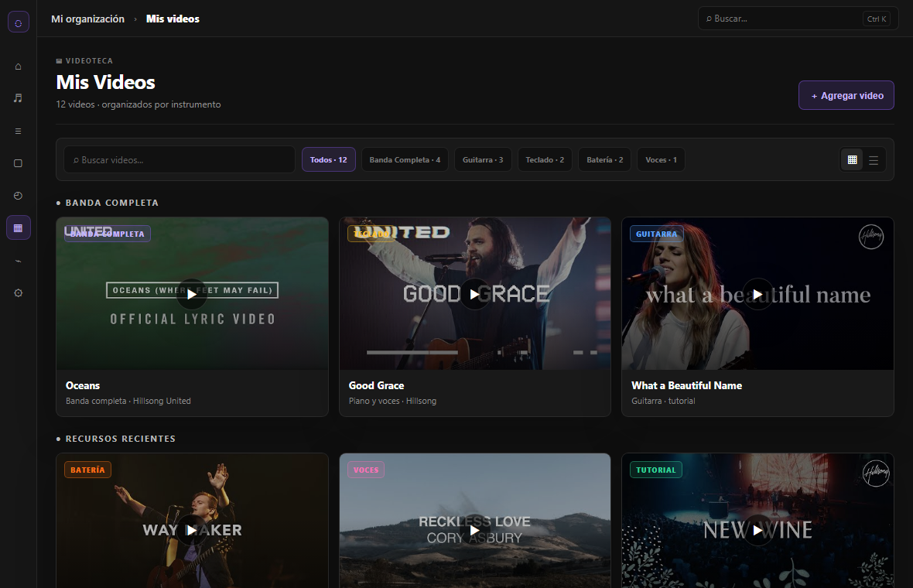Click '12 videos · organizados por instrumento' text
Image resolution: width=913 pixels, height=588 pixels.
[x=138, y=104]
